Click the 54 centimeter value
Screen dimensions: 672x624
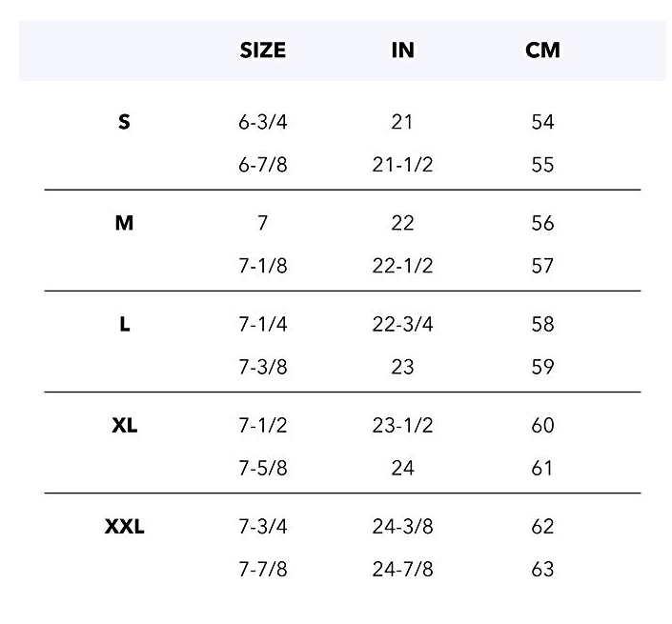tap(542, 122)
